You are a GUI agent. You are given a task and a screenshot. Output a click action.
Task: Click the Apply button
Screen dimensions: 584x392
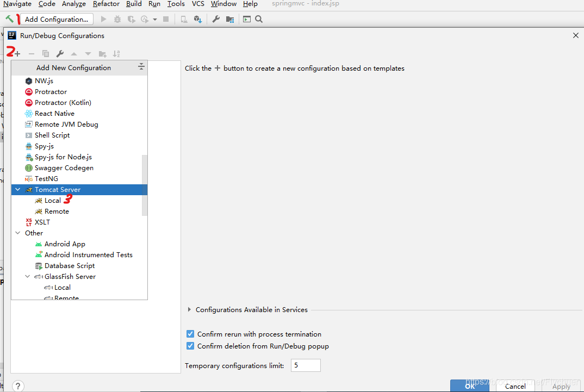(561, 387)
